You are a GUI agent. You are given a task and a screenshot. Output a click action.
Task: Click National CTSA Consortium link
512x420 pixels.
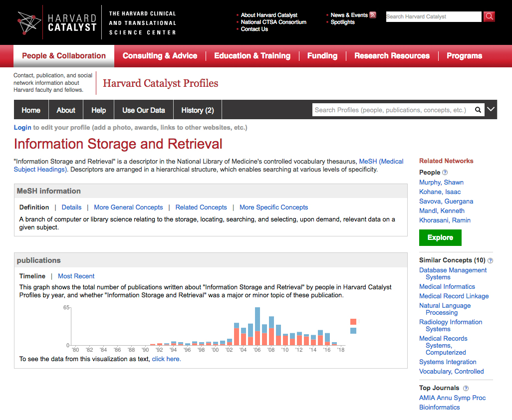[x=273, y=22]
